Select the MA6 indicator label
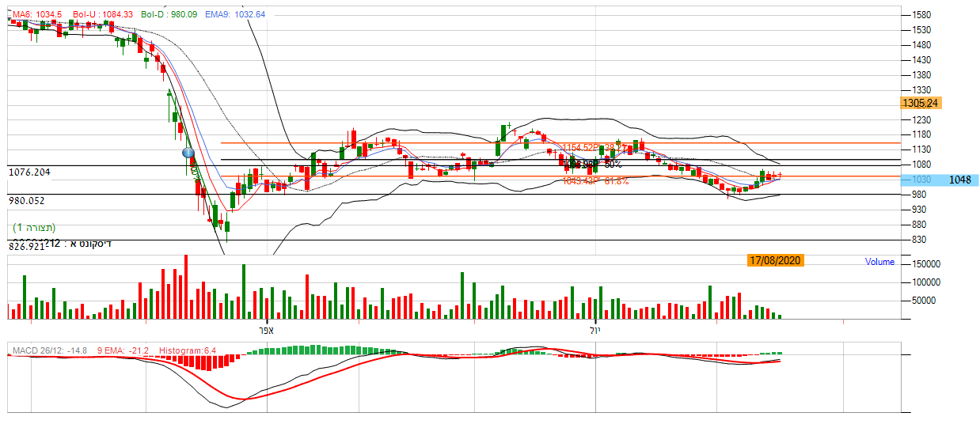The image size is (980, 424). pyautogui.click(x=33, y=15)
